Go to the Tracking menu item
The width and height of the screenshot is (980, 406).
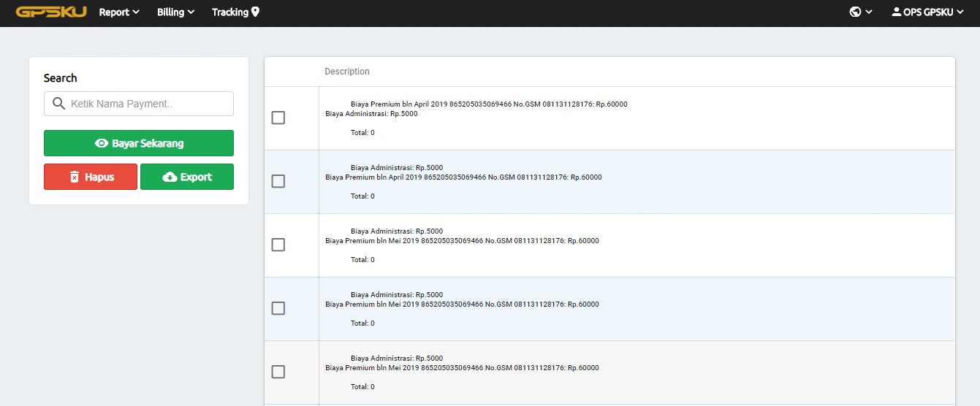pos(229,12)
